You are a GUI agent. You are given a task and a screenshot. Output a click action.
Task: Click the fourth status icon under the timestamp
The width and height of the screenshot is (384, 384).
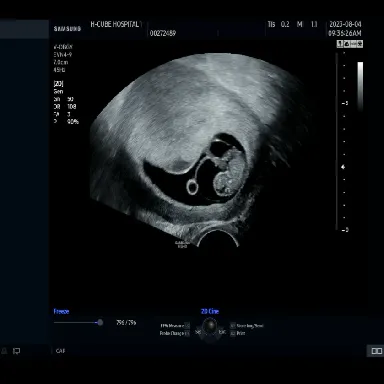[x=360, y=44]
